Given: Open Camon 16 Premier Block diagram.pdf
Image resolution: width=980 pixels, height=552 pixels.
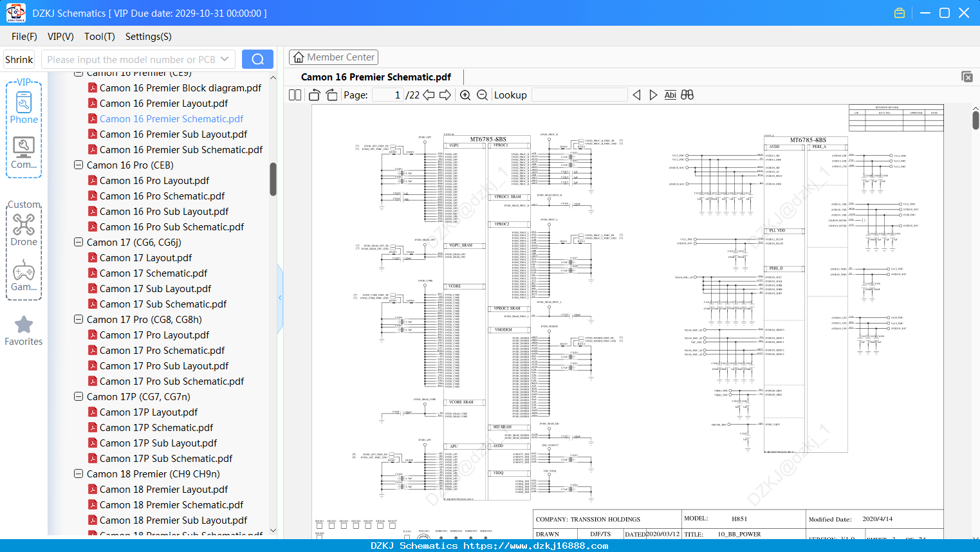Looking at the screenshot, I should tap(180, 87).
